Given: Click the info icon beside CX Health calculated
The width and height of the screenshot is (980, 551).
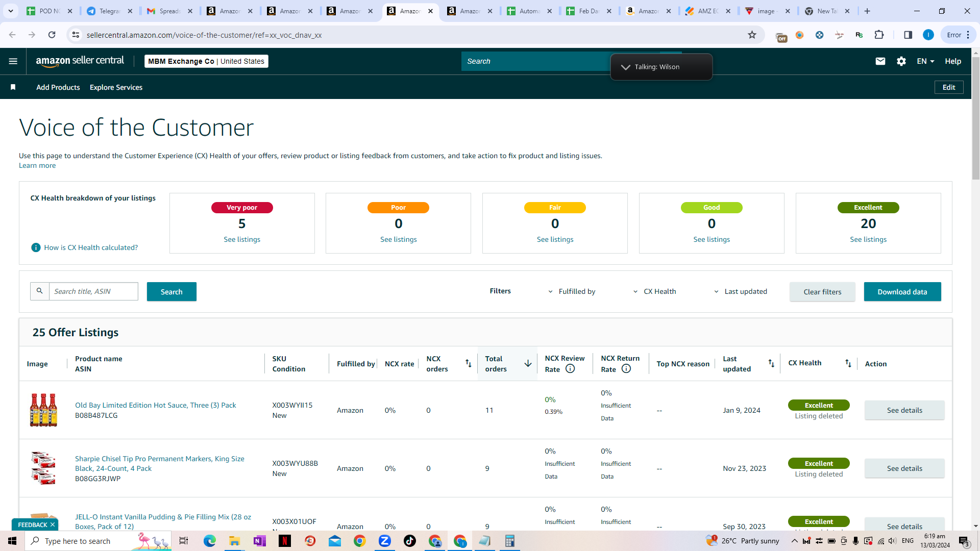Looking at the screenshot, I should coord(36,247).
